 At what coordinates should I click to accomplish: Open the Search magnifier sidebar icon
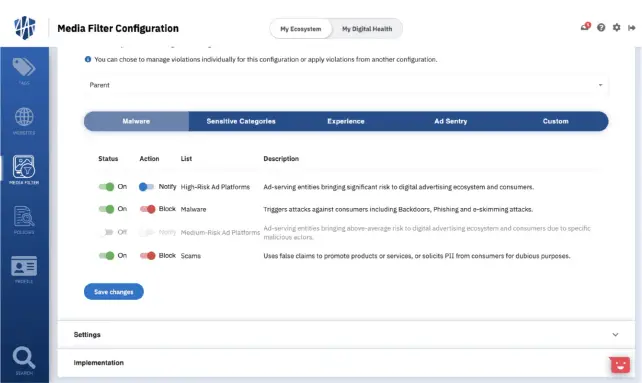tap(24, 360)
